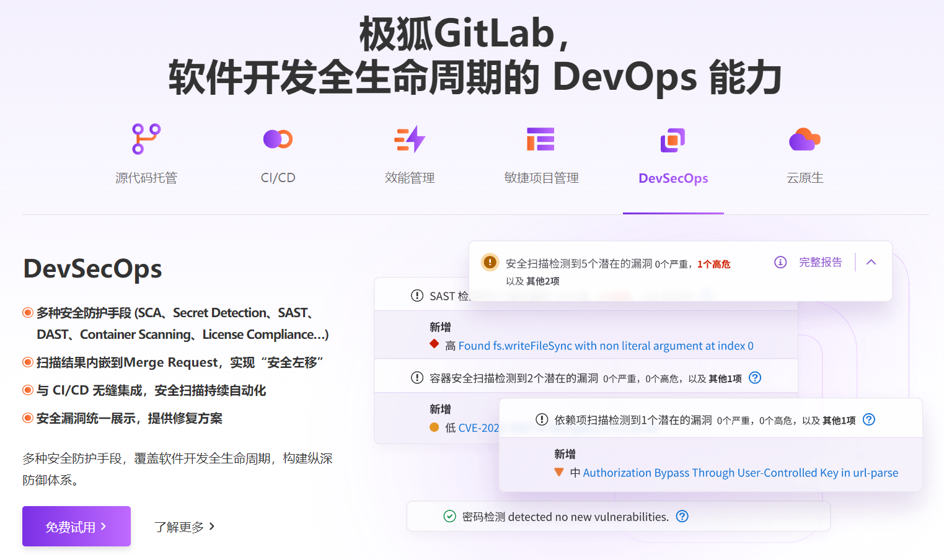Click the info icon beside 完整报告
This screenshot has height=560, width=944.
coord(780,262)
